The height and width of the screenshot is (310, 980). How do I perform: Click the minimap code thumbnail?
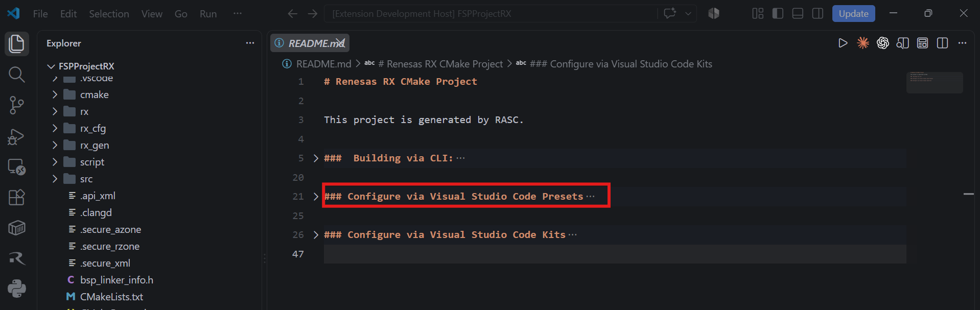click(935, 82)
